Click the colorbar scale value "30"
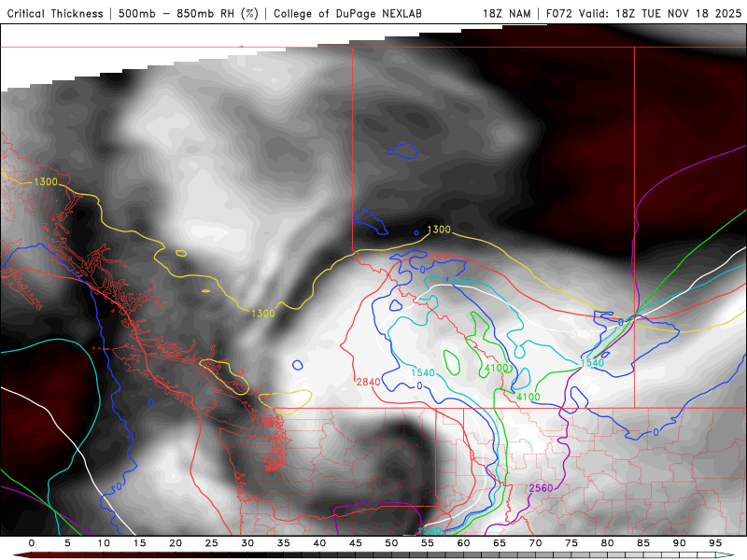 pyautogui.click(x=247, y=543)
